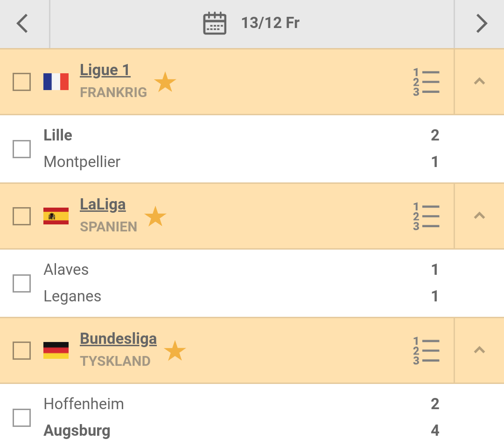Go to previous day arrow
The width and height of the screenshot is (504, 446).
pyautogui.click(x=22, y=23)
